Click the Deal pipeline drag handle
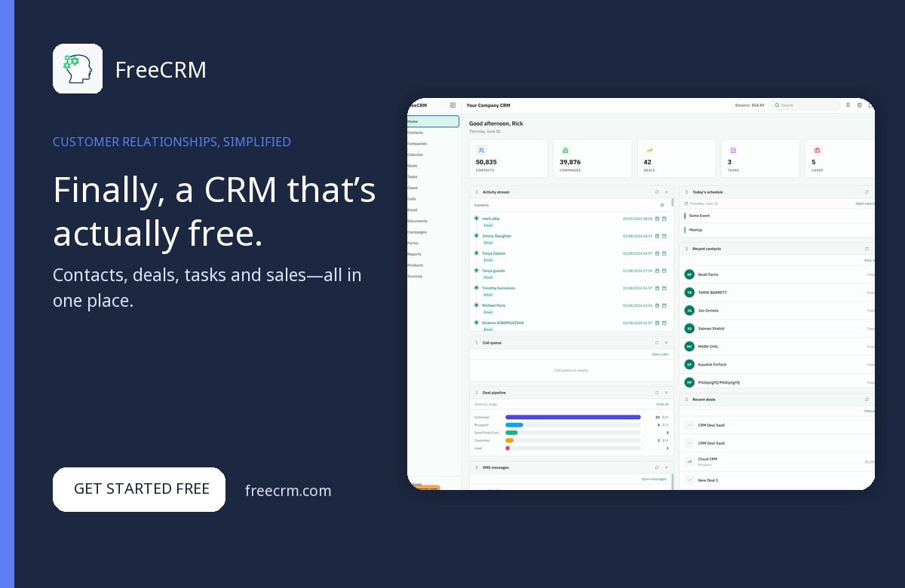The height and width of the screenshot is (588, 905). (476, 392)
